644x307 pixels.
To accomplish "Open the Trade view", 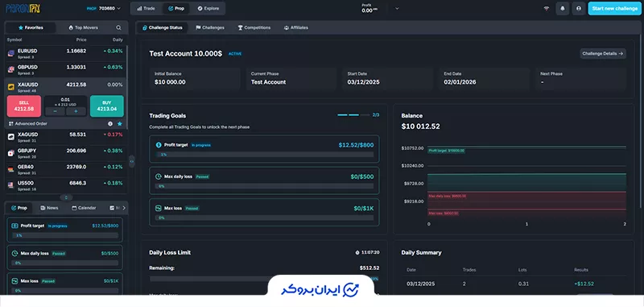I will pyautogui.click(x=146, y=8).
